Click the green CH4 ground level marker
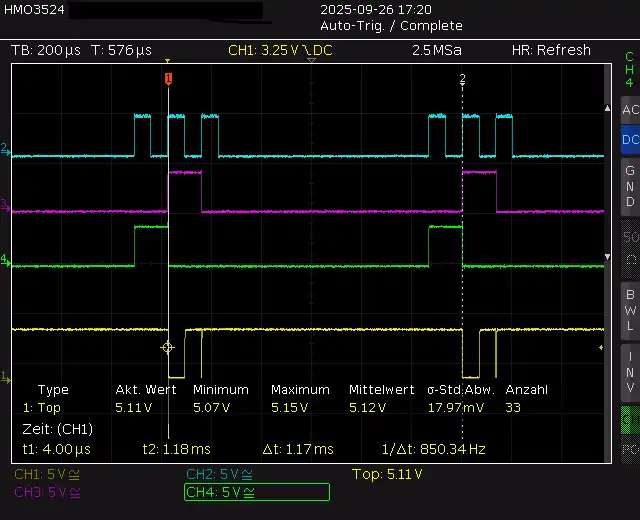 coord(5,260)
